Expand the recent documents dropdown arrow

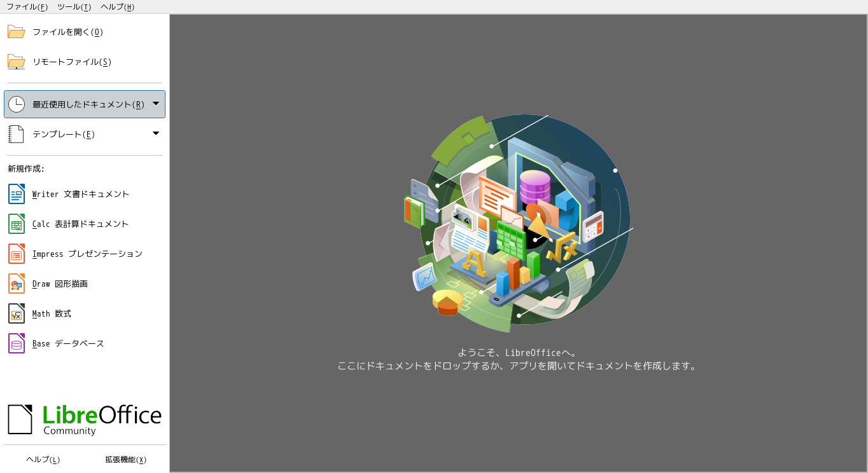pyautogui.click(x=156, y=104)
